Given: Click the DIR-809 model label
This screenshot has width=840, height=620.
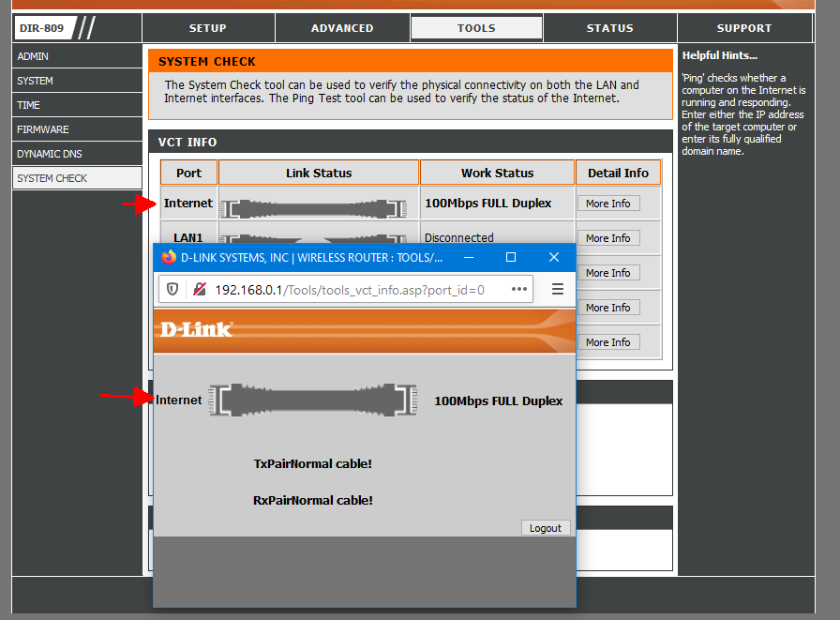Looking at the screenshot, I should [42, 28].
